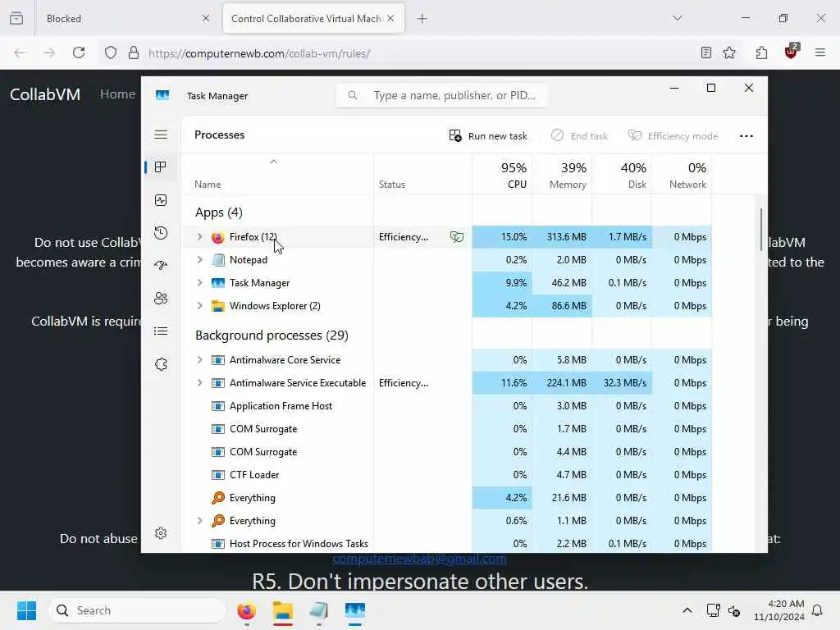Expand the Windows Explorer (2) process group
This screenshot has height=630, width=840.
pyautogui.click(x=200, y=306)
